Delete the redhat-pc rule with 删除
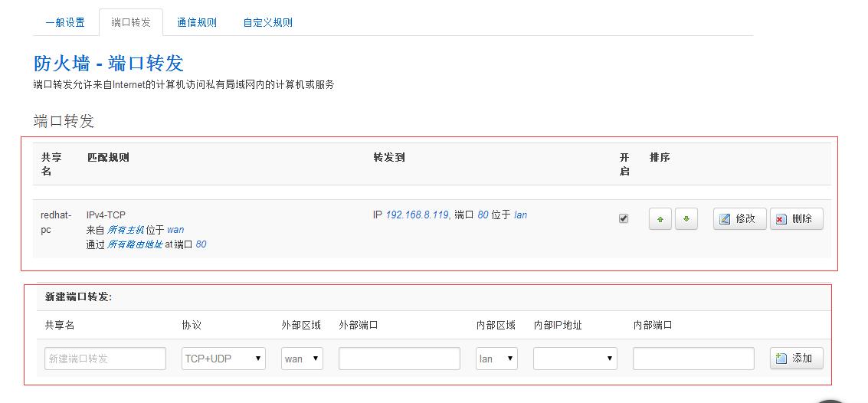The width and height of the screenshot is (868, 403). coord(797,218)
